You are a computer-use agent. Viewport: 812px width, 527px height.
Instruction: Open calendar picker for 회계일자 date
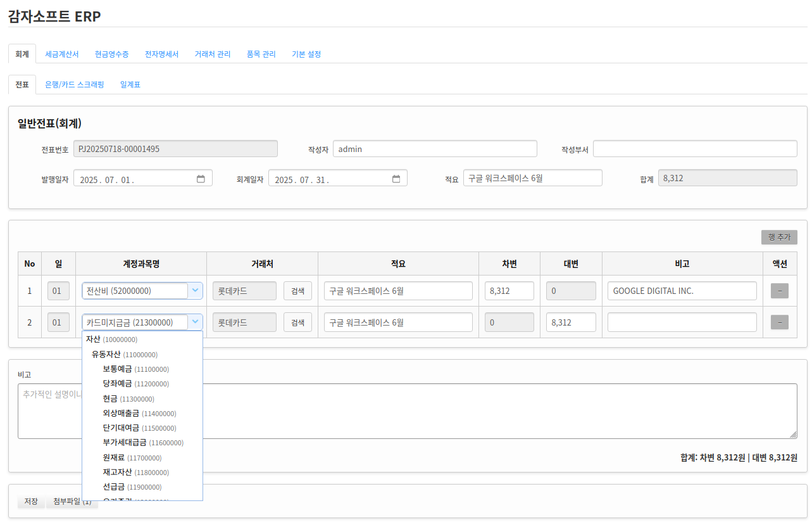click(396, 179)
